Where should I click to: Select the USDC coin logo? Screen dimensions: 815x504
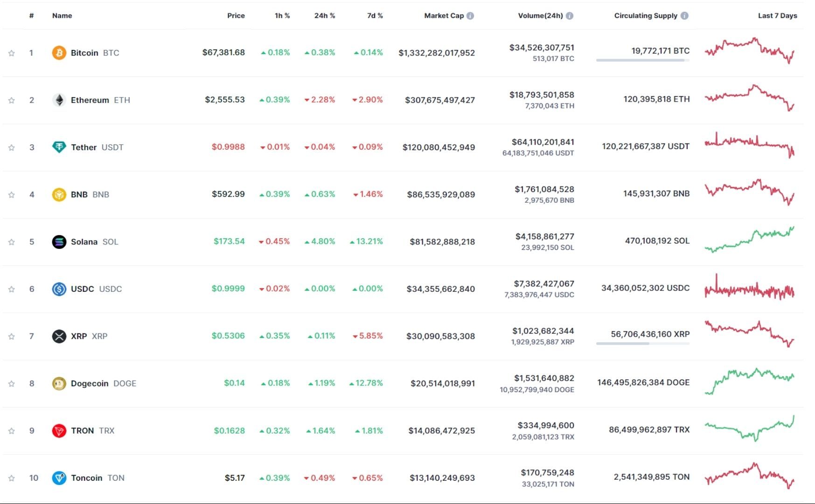click(58, 289)
